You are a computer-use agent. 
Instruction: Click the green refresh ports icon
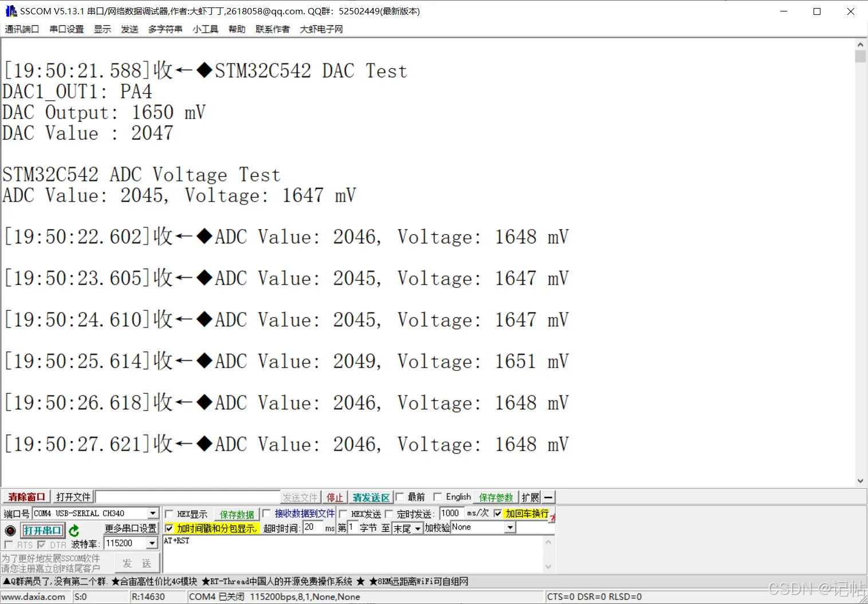pyautogui.click(x=74, y=531)
